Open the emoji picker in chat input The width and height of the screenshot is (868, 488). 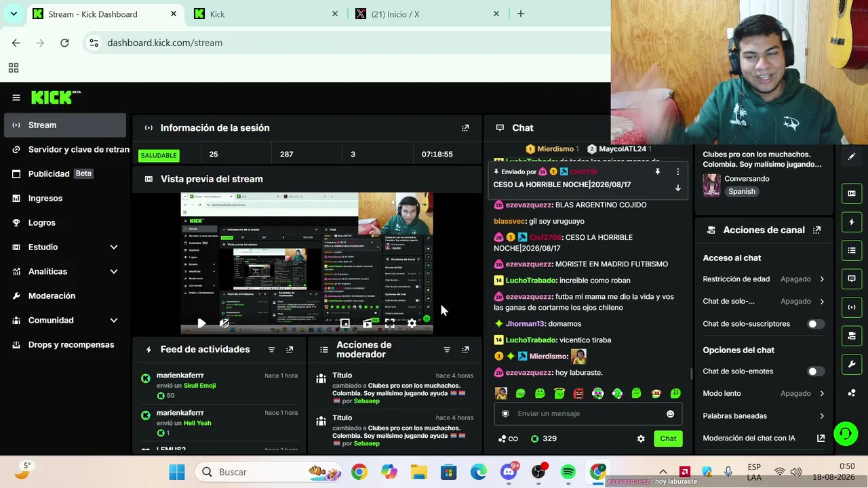click(x=671, y=414)
